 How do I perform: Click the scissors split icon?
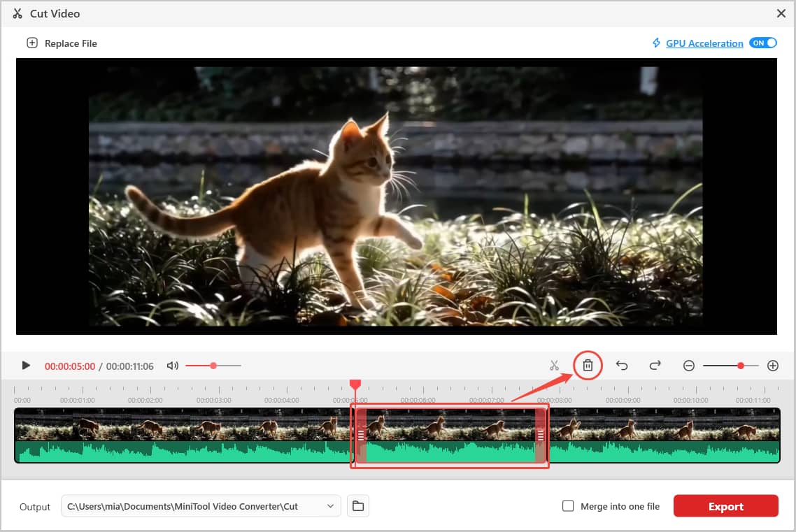(554, 366)
